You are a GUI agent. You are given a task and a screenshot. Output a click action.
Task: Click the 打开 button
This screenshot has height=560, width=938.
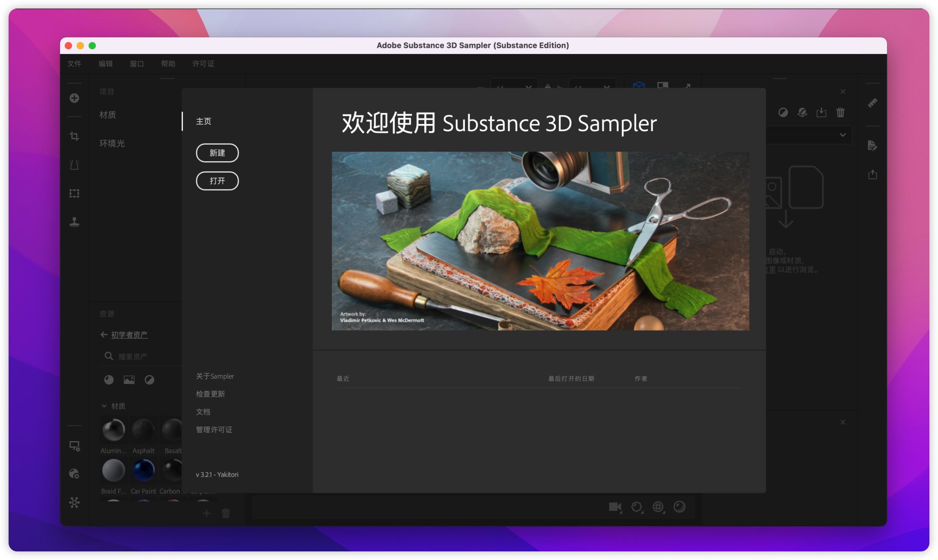click(x=217, y=181)
